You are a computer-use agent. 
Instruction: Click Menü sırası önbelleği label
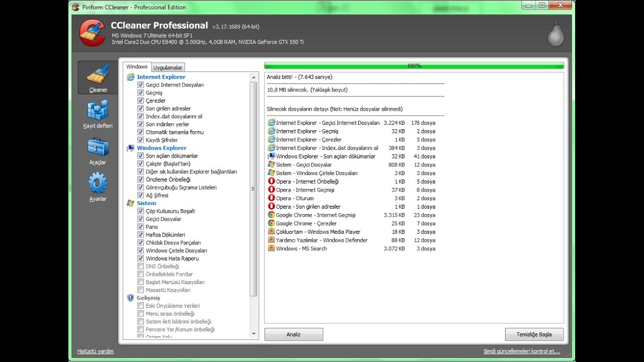pos(170,314)
